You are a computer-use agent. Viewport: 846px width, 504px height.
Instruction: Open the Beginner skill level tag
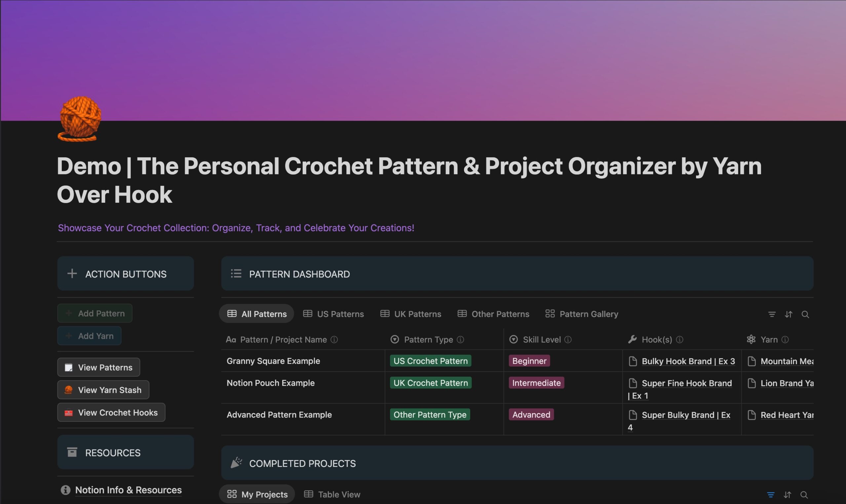pyautogui.click(x=529, y=361)
